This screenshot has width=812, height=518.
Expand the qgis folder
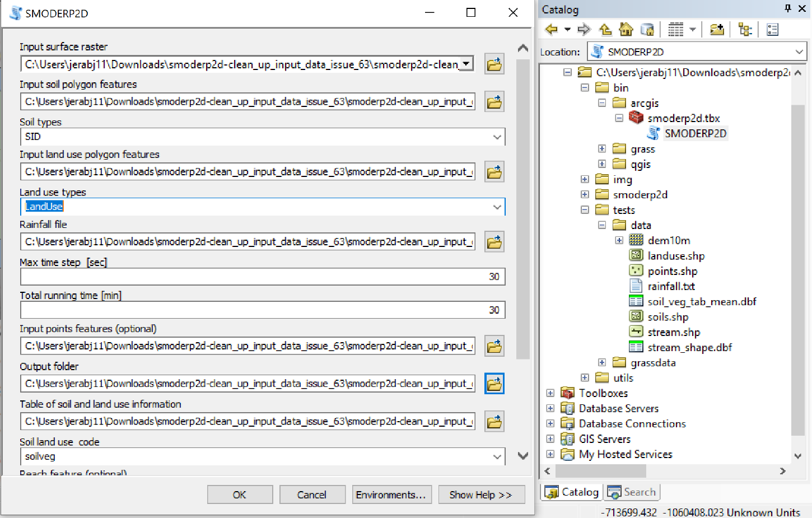click(602, 164)
